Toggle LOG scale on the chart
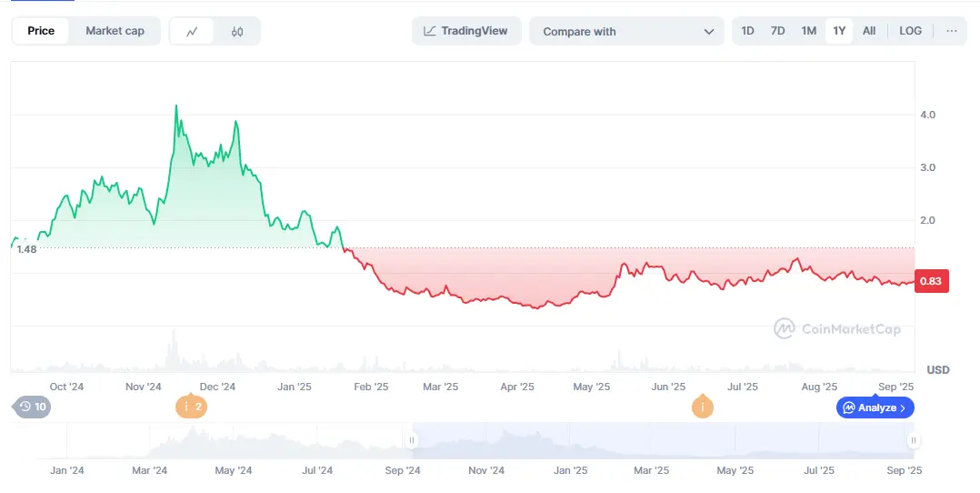Screen dimensions: 980x493 click(x=910, y=31)
